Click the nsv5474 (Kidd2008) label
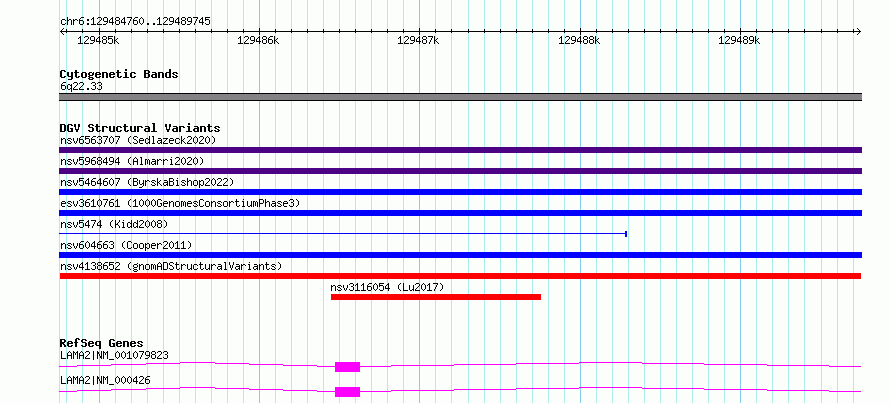This screenshot has width=890, height=403. click(114, 224)
